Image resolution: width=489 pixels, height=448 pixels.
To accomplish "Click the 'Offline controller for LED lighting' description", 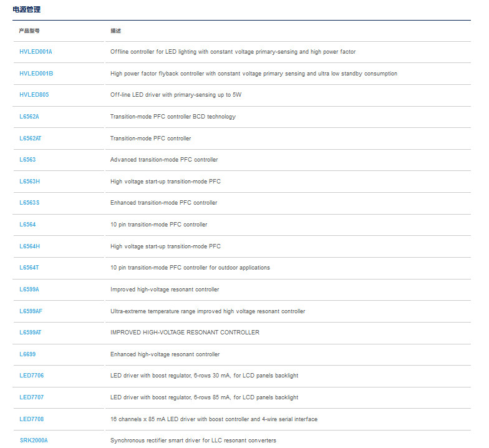I will tap(233, 52).
